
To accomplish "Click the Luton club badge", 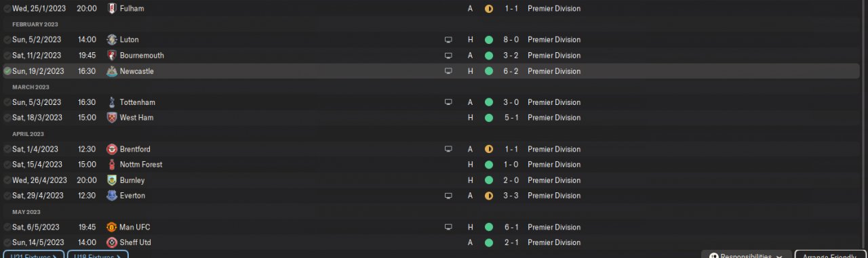I will click(112, 40).
